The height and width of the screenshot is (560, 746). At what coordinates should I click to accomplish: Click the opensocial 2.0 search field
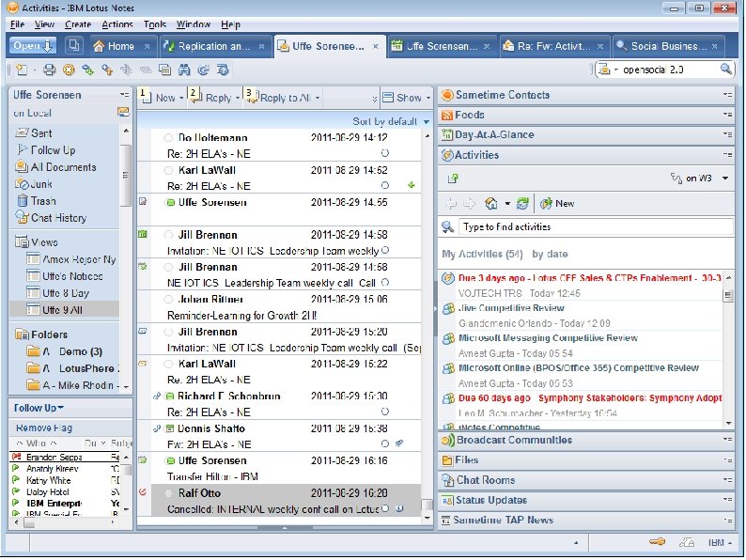(x=668, y=70)
